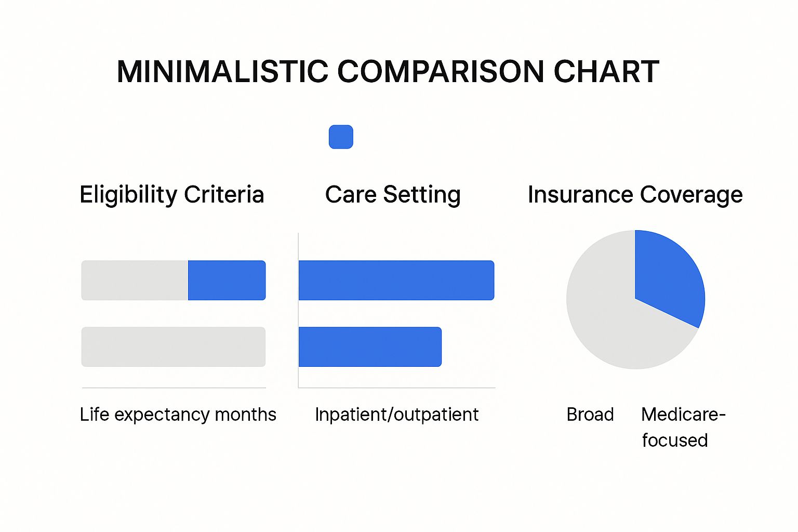This screenshot has height=532, width=798.
Task: Select the Insurance Coverage heading
Action: tap(635, 195)
